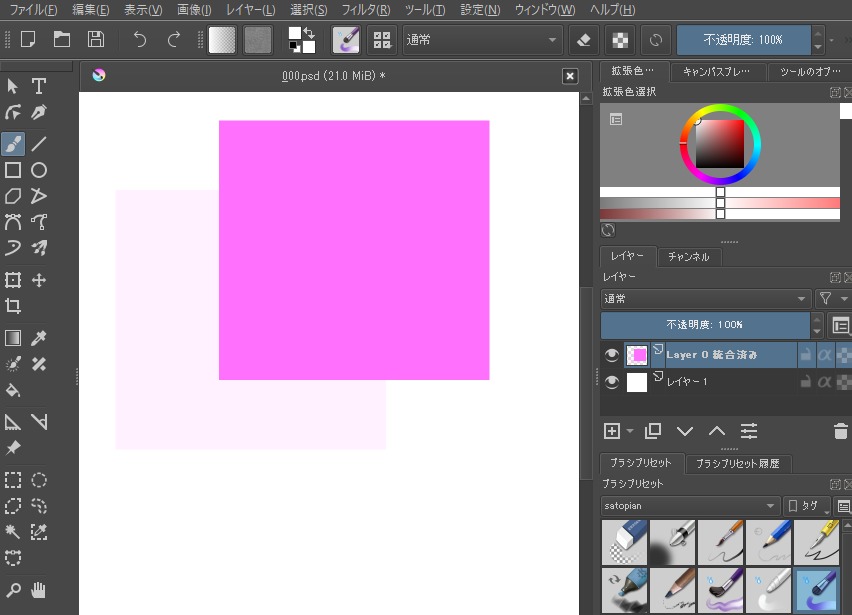
Task: Adjust the toolbar 不透明度 100% slider
Action: point(743,40)
